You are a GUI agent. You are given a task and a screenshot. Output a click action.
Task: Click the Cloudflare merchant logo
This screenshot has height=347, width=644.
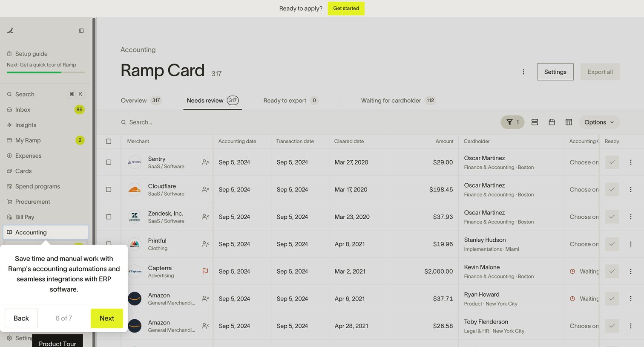pyautogui.click(x=135, y=190)
